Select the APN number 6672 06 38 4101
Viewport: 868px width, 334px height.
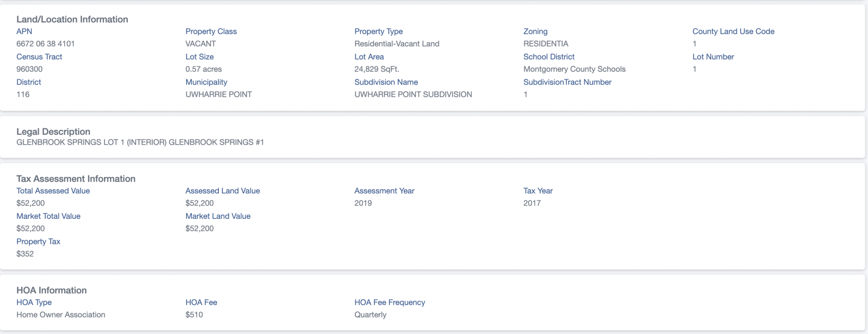[x=46, y=44]
